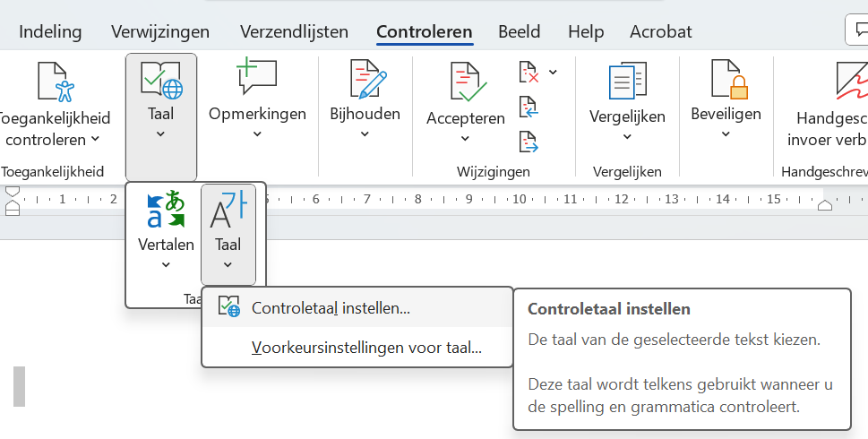Select Controletaal instellen menu entry
868x439 pixels.
pos(331,308)
